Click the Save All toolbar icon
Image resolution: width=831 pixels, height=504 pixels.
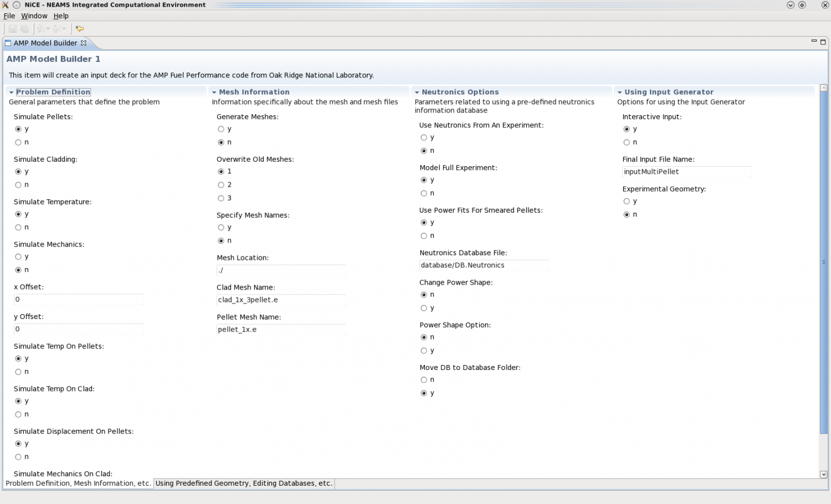(24, 29)
